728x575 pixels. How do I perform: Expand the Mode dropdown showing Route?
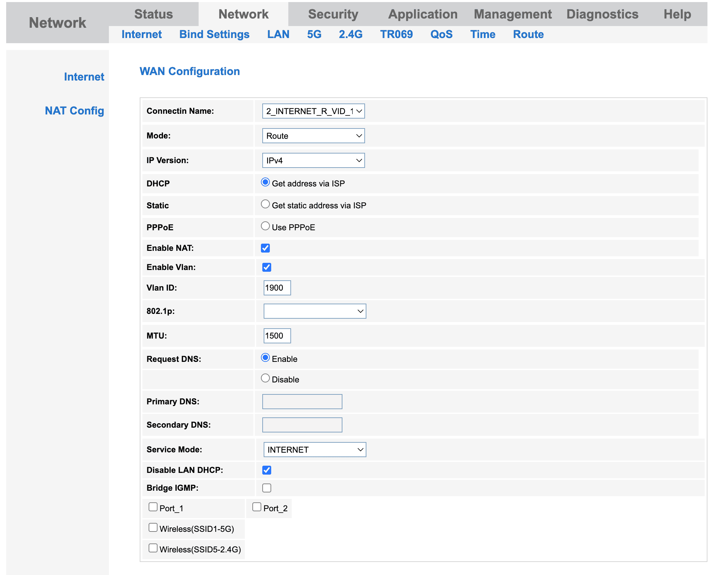pos(313,136)
